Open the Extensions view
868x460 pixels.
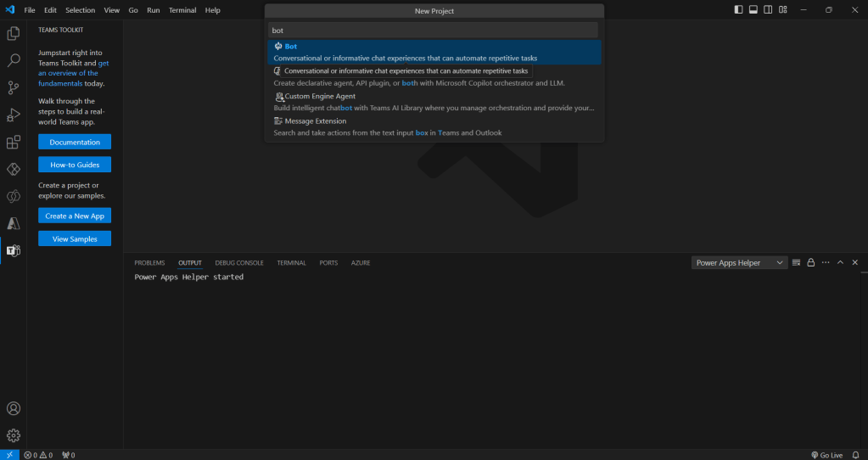[x=14, y=143]
